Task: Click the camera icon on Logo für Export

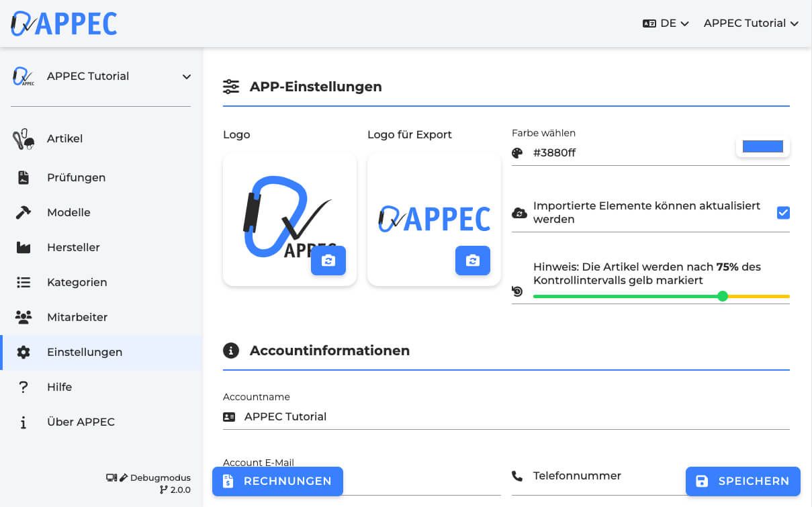Action: [473, 261]
